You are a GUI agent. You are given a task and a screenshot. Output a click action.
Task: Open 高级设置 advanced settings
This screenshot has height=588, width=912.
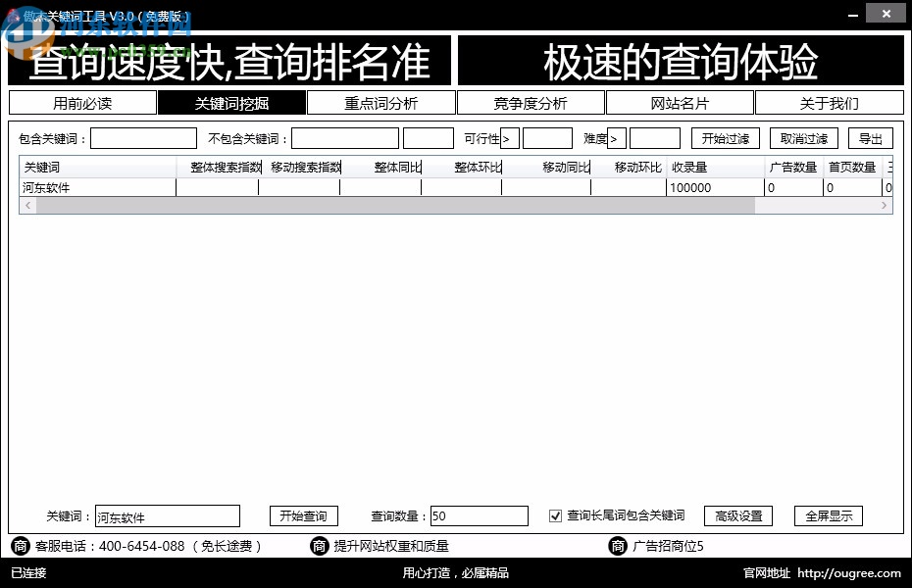point(738,514)
